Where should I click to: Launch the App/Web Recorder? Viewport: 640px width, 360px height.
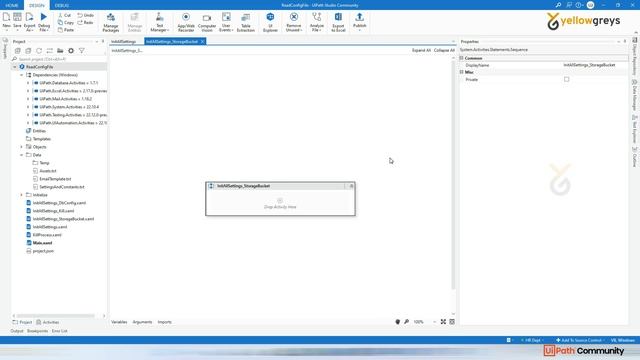186,22
